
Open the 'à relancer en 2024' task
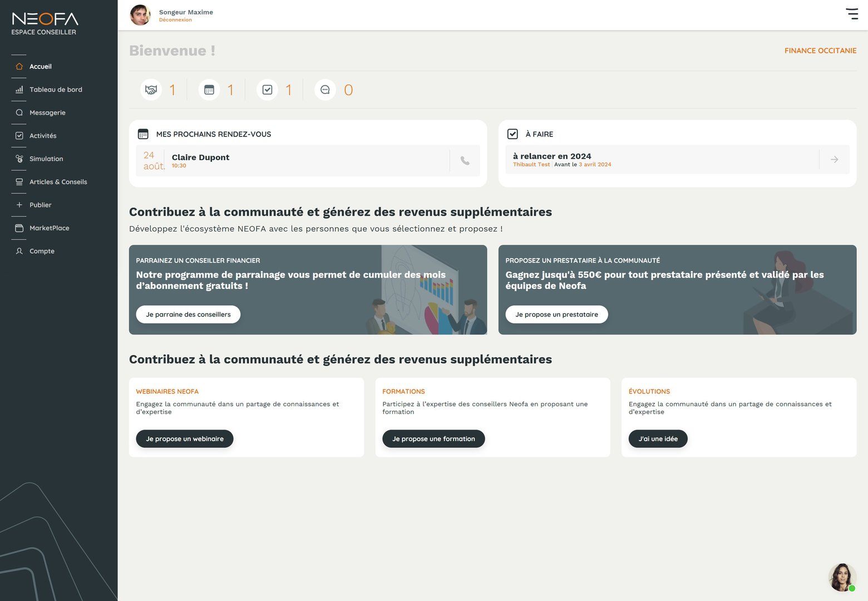point(677,160)
